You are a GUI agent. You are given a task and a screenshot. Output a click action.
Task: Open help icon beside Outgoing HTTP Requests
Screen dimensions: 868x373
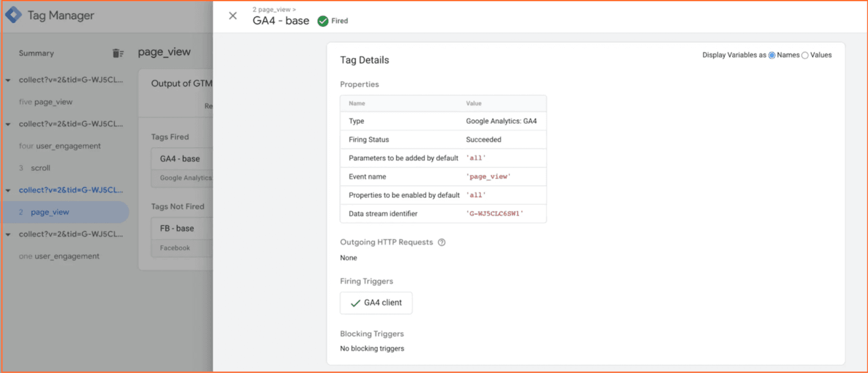(x=442, y=242)
